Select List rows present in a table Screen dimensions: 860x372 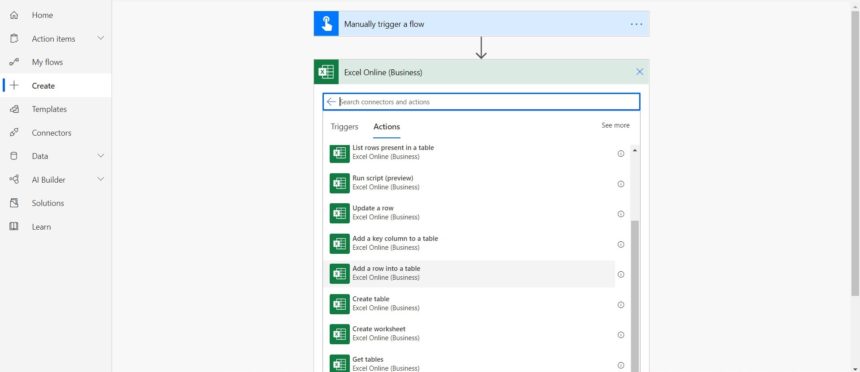pos(469,153)
